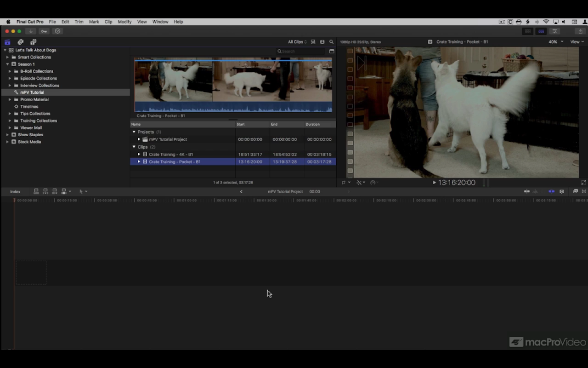
Task: Open the viewer View options menu
Action: pyautogui.click(x=576, y=42)
